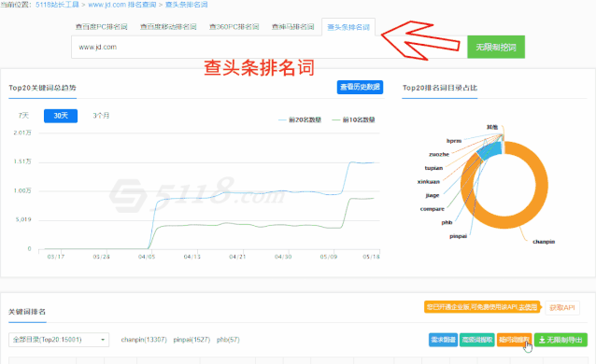This screenshot has height=364, width=596.
Task: Click the zuozhe label on pie chart
Action: (439, 154)
